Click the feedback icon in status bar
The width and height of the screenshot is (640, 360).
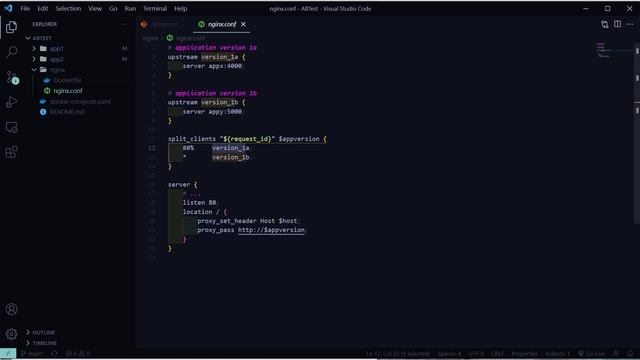(616, 354)
